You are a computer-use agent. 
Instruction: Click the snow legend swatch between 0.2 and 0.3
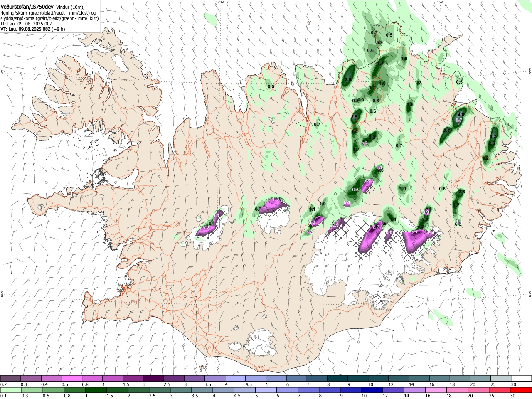[x=11, y=379]
